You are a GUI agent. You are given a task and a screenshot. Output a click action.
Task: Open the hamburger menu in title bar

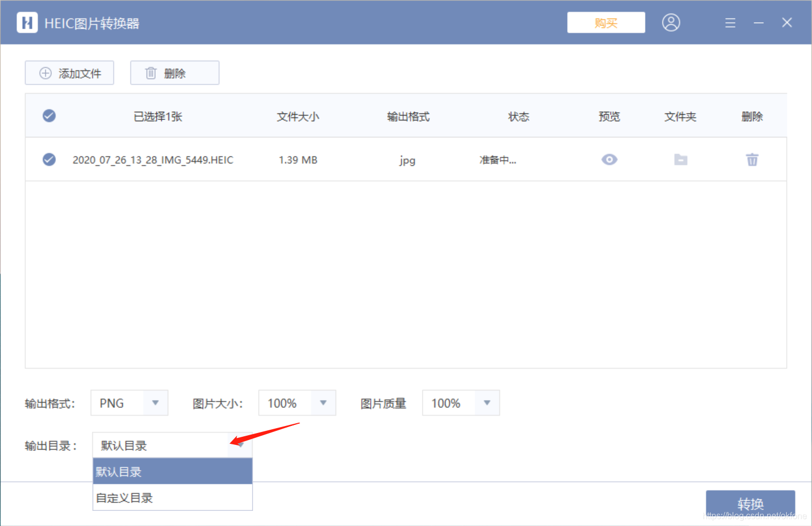730,23
